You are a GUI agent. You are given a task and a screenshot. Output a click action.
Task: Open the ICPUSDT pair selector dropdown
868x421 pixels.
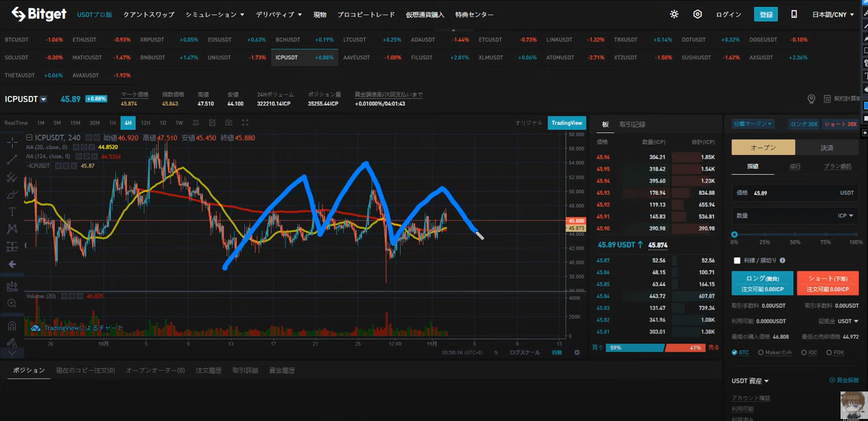(x=43, y=99)
